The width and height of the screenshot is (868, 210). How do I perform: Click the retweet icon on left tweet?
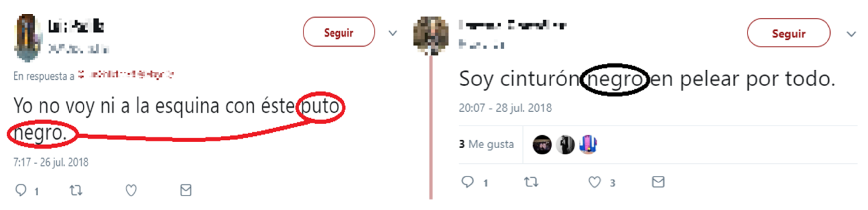click(76, 190)
